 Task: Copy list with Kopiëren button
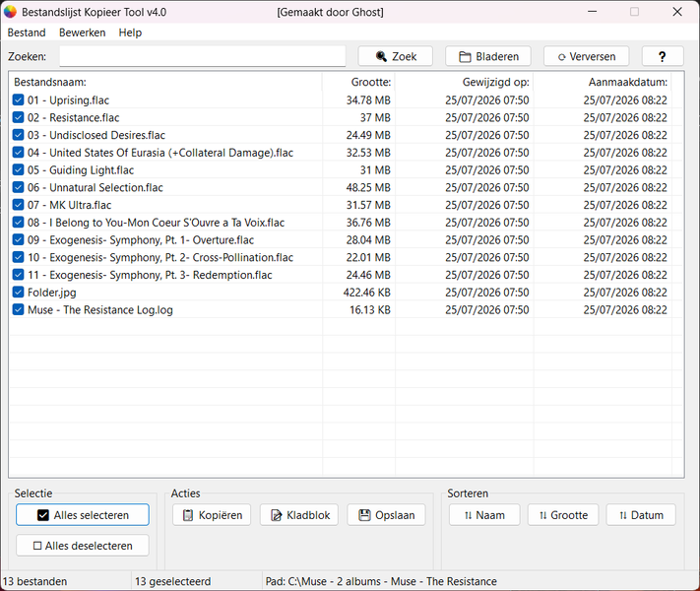(212, 515)
